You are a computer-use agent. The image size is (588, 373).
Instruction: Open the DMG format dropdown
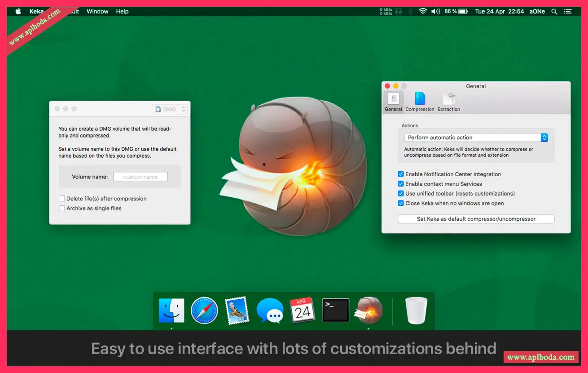(x=170, y=109)
